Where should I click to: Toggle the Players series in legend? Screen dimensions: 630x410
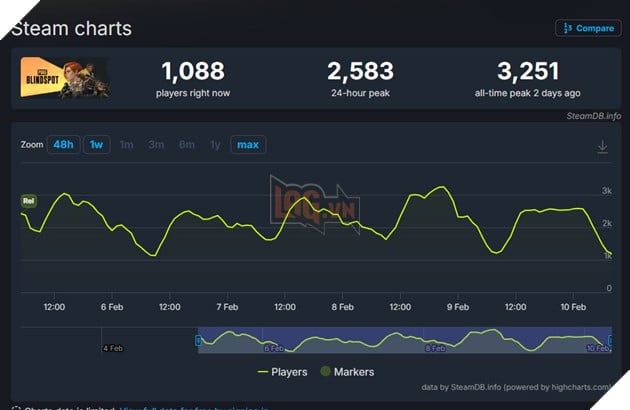pyautogui.click(x=282, y=372)
